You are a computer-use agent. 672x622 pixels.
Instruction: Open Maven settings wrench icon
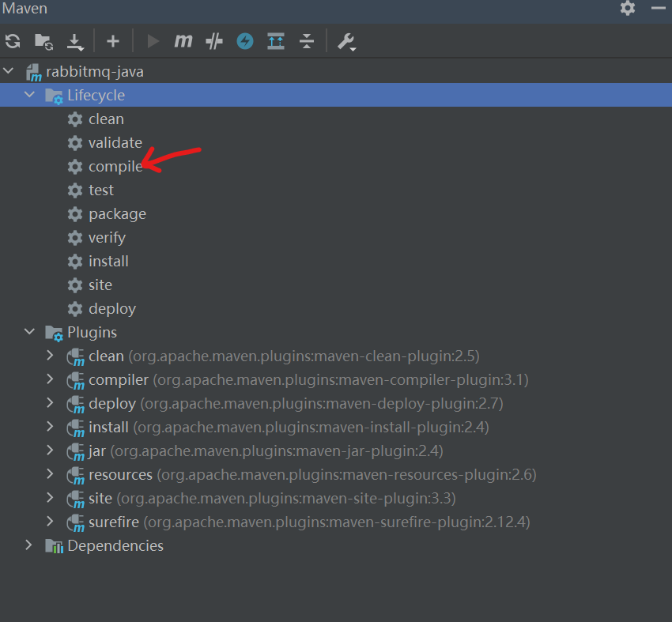[346, 42]
